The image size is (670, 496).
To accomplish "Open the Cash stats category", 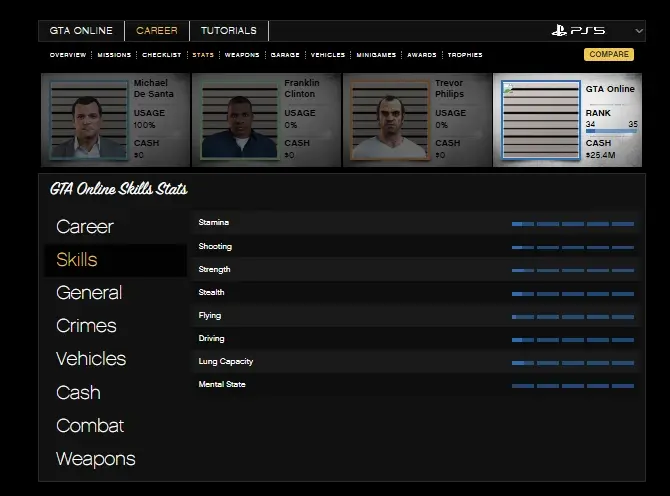I will [78, 393].
